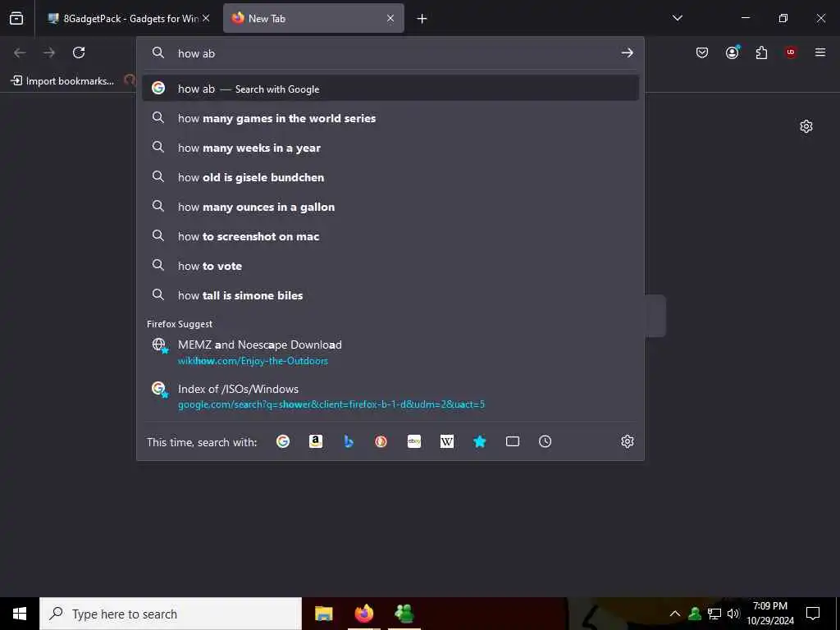Close the New Tab tab
This screenshot has width=840, height=630.
click(x=390, y=18)
